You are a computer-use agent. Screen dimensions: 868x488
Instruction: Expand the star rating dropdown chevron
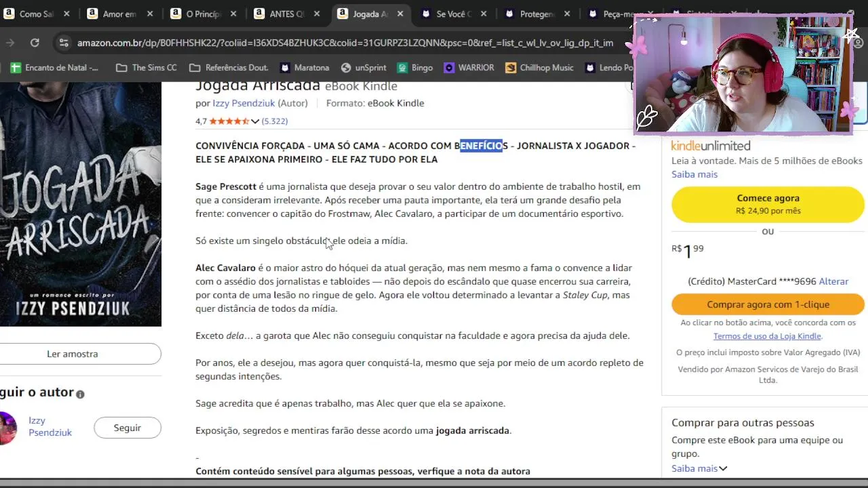click(x=255, y=121)
